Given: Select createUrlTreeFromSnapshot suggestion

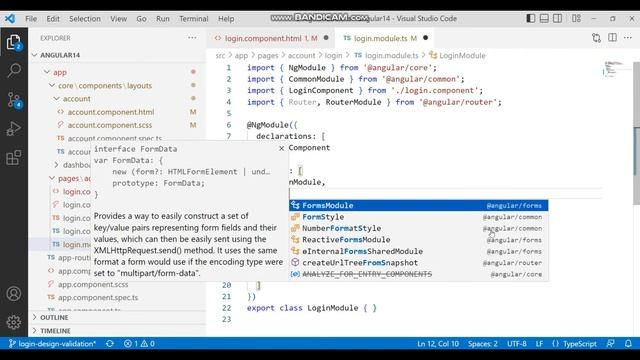Looking at the screenshot, I should [418, 262].
